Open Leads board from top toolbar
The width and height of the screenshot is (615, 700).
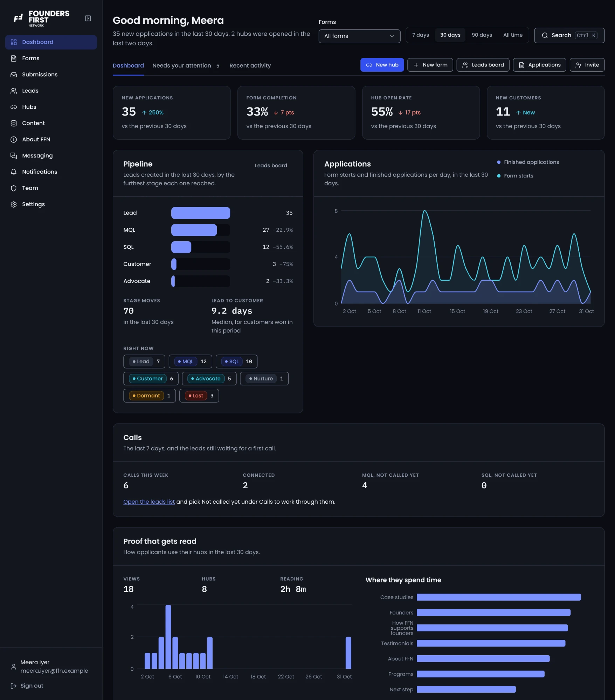(483, 65)
